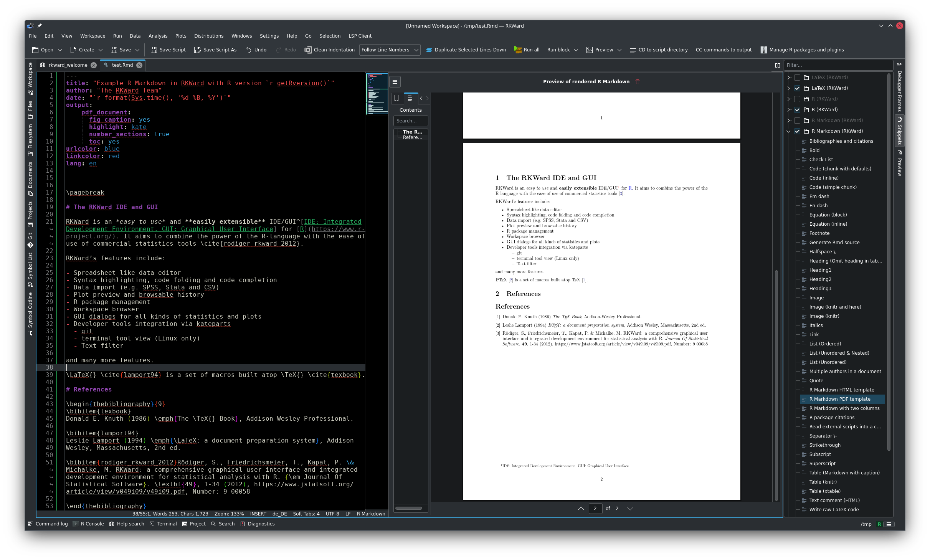The image size is (930, 560).
Task: Click CD to script directory icon
Action: 633,50
